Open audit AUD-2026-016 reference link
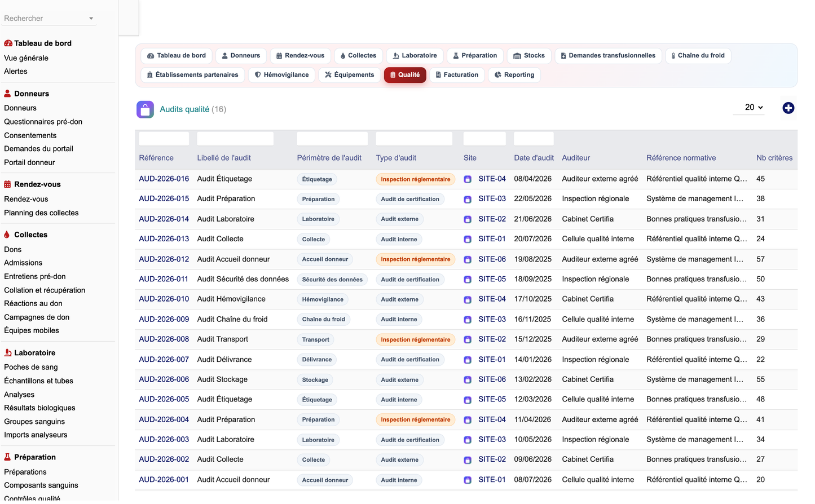Image resolution: width=815 pixels, height=504 pixels. point(164,179)
